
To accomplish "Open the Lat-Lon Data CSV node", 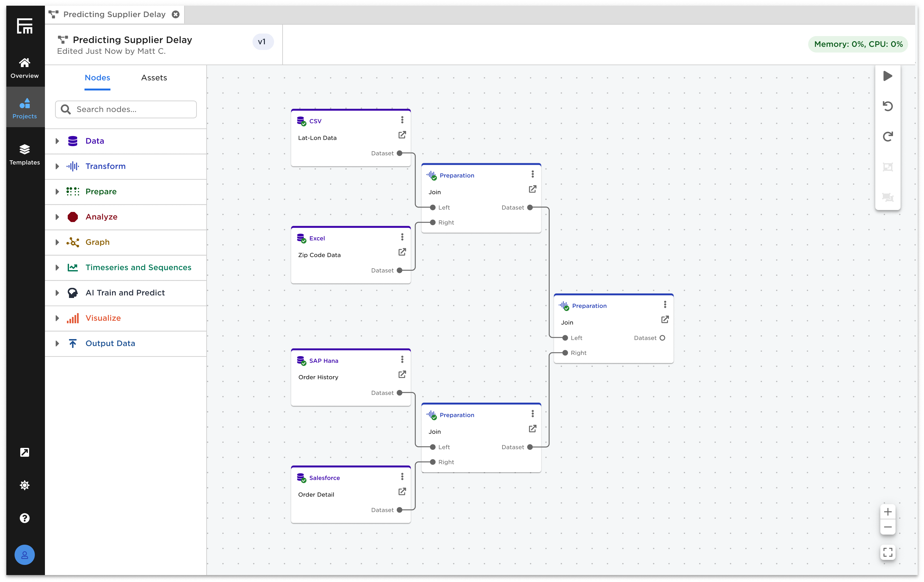I will click(402, 135).
